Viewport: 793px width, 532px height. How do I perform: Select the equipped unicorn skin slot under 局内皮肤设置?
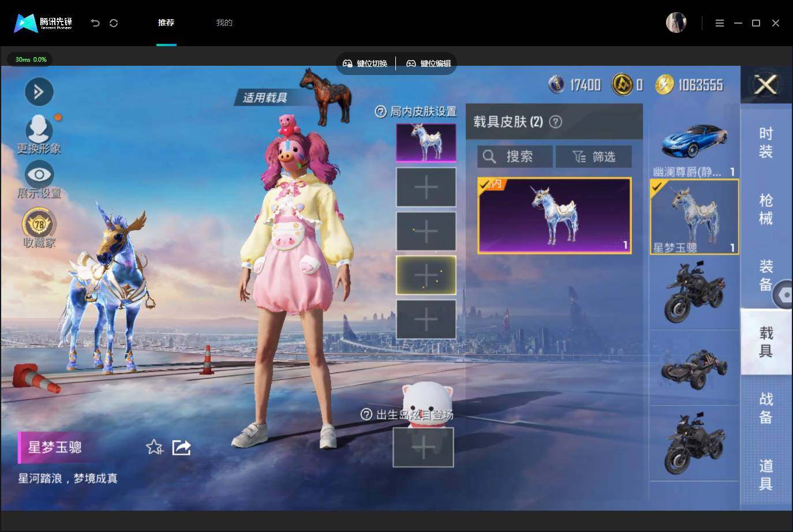[426, 143]
